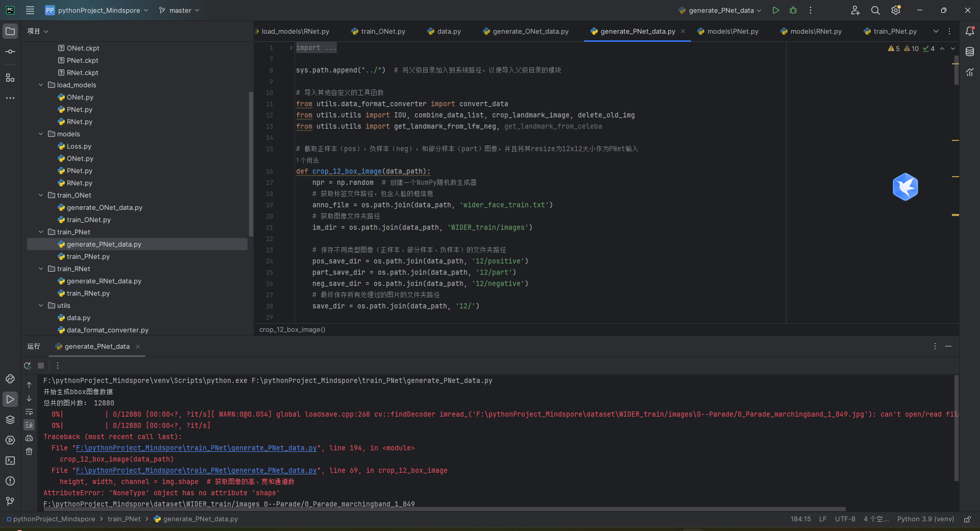Open more run actions menu in title bar
Image resolution: width=980 pixels, height=531 pixels.
[811, 10]
